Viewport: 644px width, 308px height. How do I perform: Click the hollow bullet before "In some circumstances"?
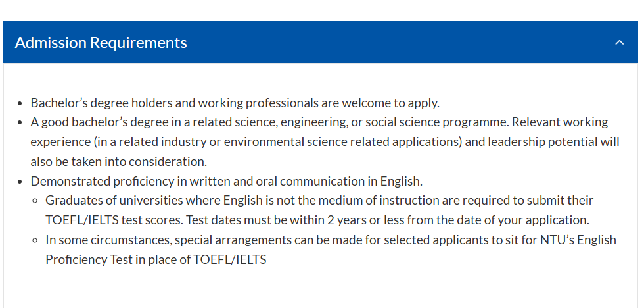[x=35, y=240]
